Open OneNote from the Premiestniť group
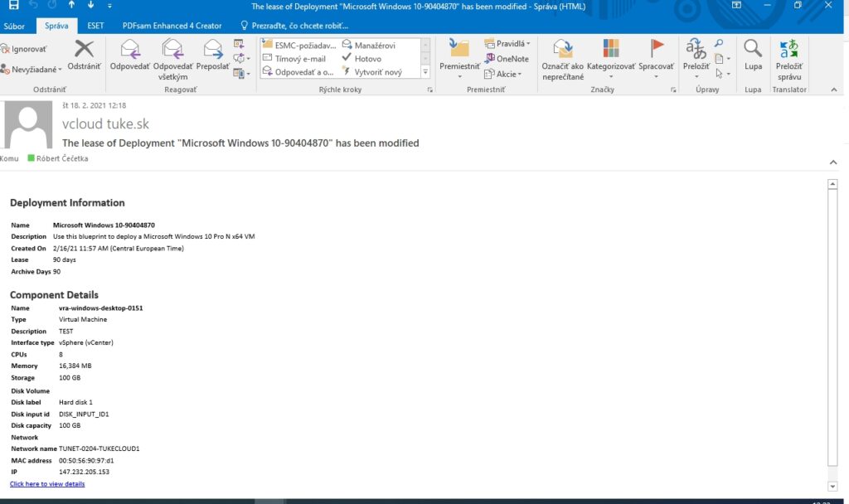 click(507, 58)
